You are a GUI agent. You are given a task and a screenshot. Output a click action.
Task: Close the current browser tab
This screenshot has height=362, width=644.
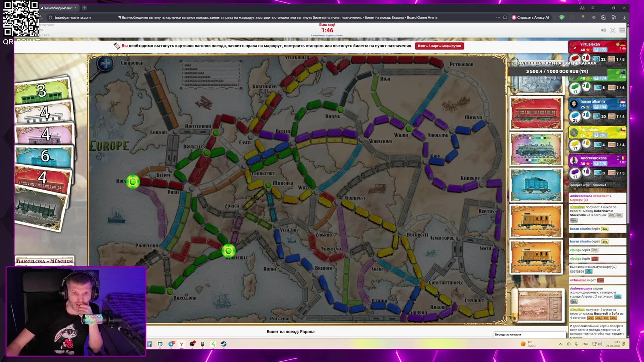(x=75, y=8)
